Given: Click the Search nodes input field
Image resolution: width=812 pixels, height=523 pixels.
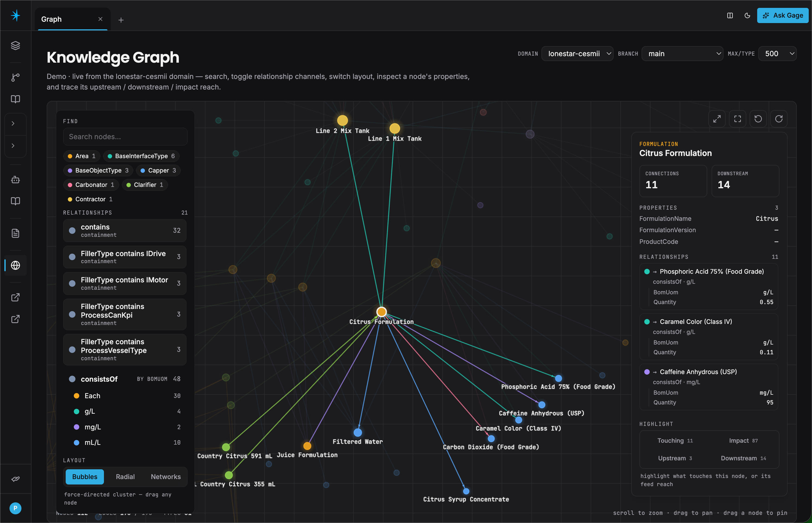Looking at the screenshot, I should pos(125,136).
